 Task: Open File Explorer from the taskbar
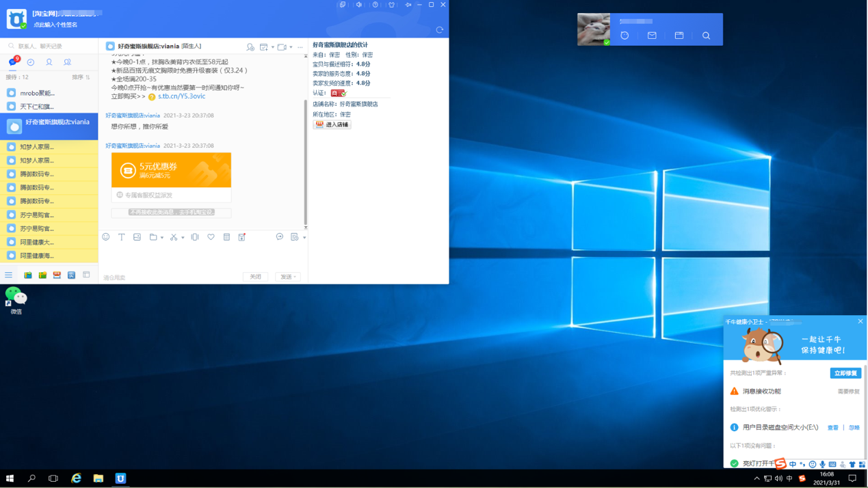[98, 478]
